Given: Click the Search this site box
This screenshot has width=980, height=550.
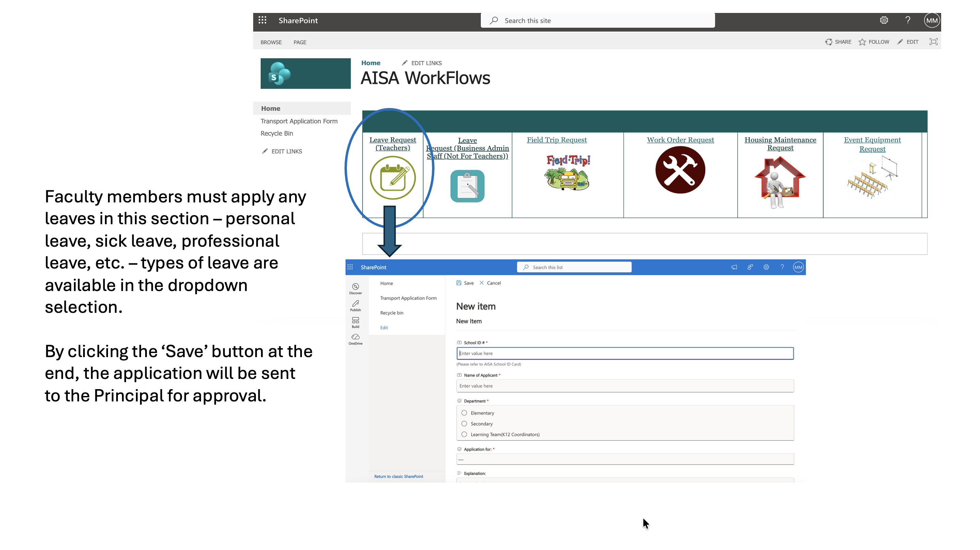Looking at the screenshot, I should tap(597, 20).
